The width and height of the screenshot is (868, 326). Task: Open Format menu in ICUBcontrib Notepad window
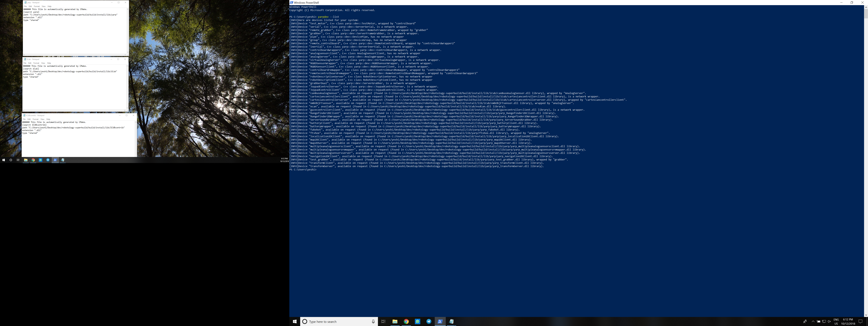click(35, 119)
